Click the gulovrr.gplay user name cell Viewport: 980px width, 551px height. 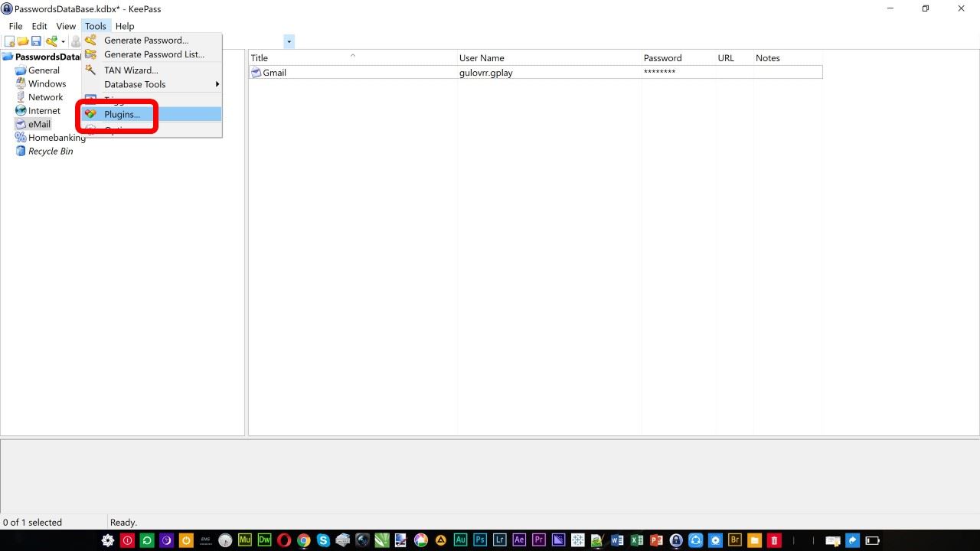485,73
